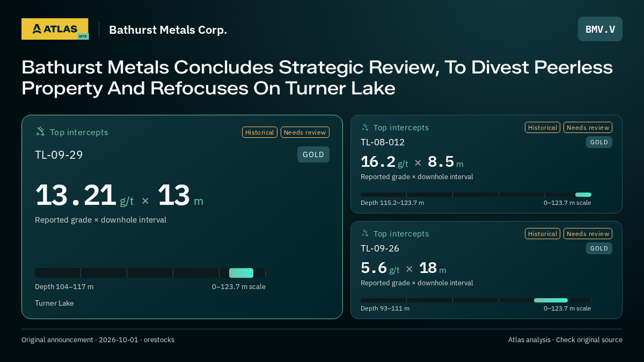Image resolution: width=644 pixels, height=362 pixels.
Task: Click reported grade caption on TL-09-26 card
Action: [x=417, y=283]
